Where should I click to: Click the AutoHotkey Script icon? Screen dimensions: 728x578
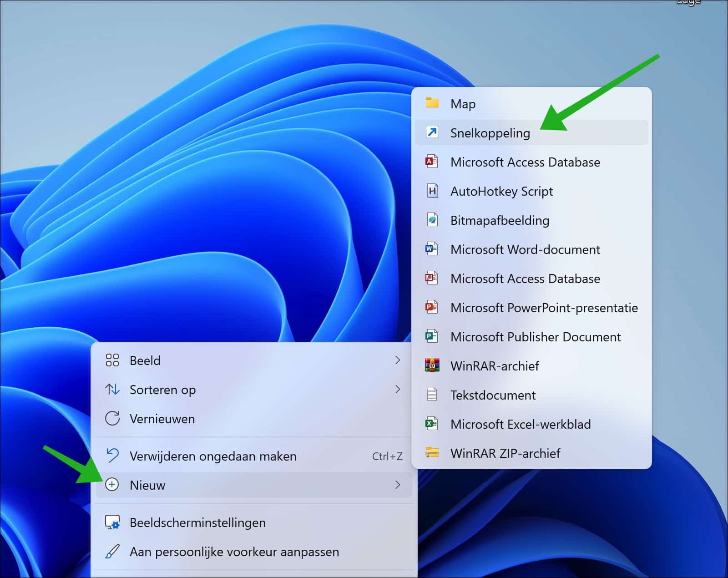click(432, 191)
